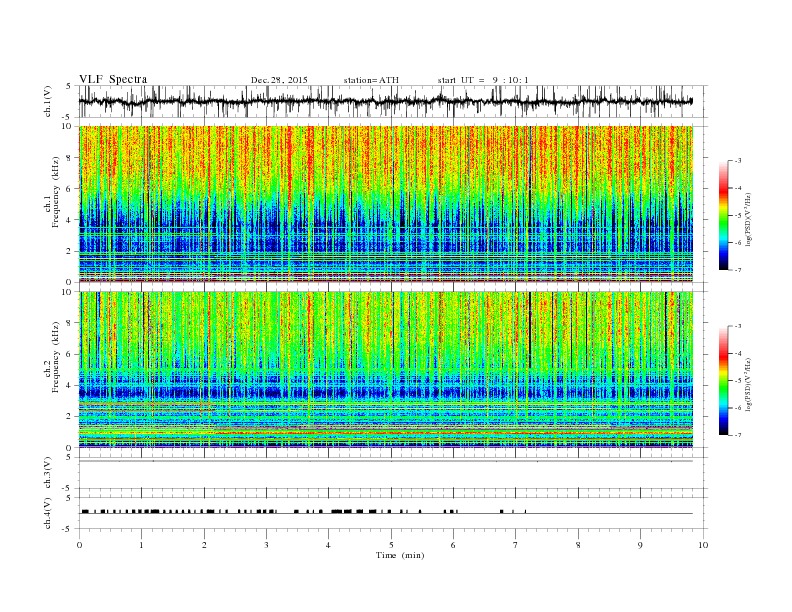The image size is (792, 612).
Task: Select the "start UT = 9 :10: 1" text
Action: [483, 80]
